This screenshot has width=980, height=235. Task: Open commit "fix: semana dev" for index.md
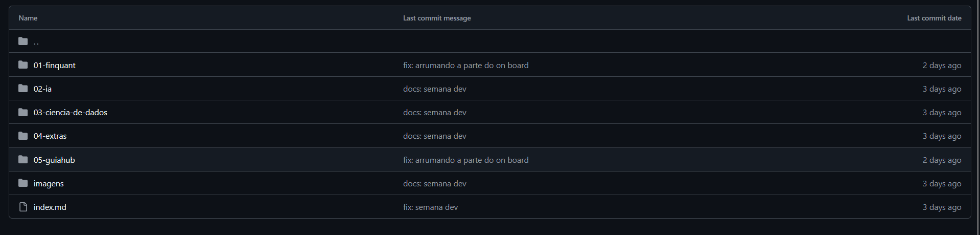pyautogui.click(x=430, y=207)
